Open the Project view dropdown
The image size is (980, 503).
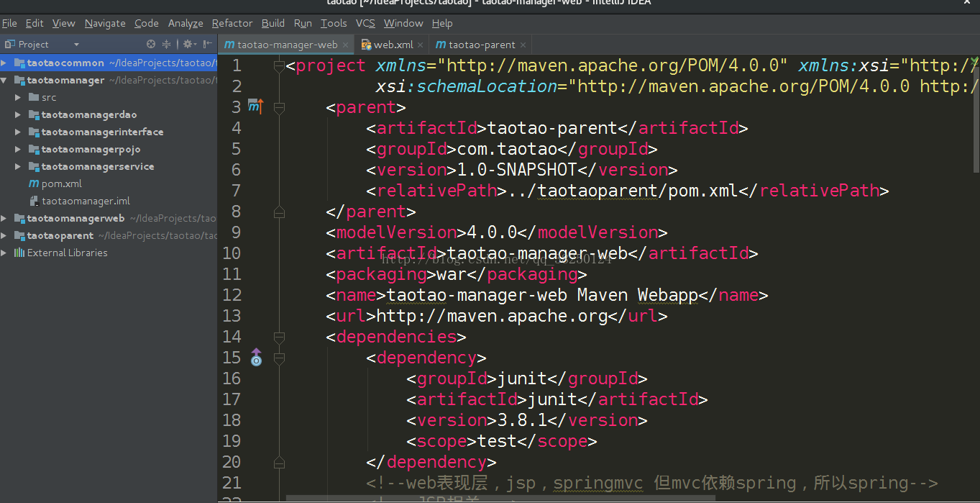tap(76, 45)
